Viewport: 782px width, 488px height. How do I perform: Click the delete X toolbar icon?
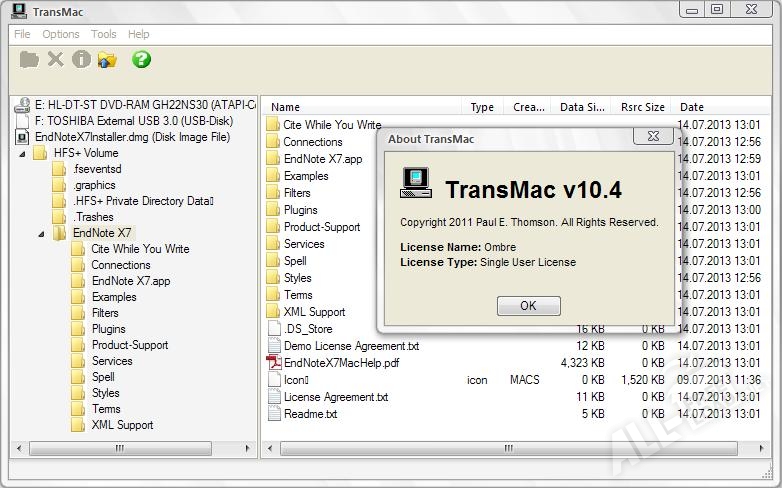coord(56,60)
